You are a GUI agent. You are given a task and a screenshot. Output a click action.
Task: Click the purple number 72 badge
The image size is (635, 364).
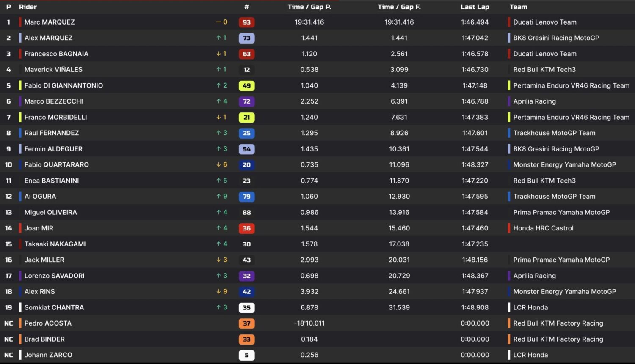tap(246, 101)
